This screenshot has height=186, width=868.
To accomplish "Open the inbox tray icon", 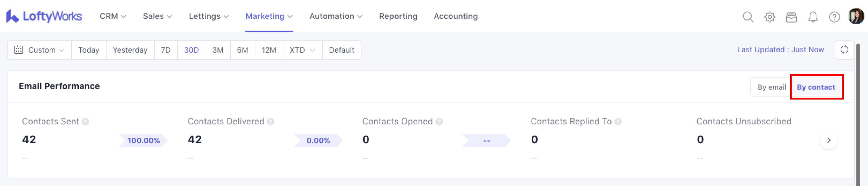I will [791, 16].
